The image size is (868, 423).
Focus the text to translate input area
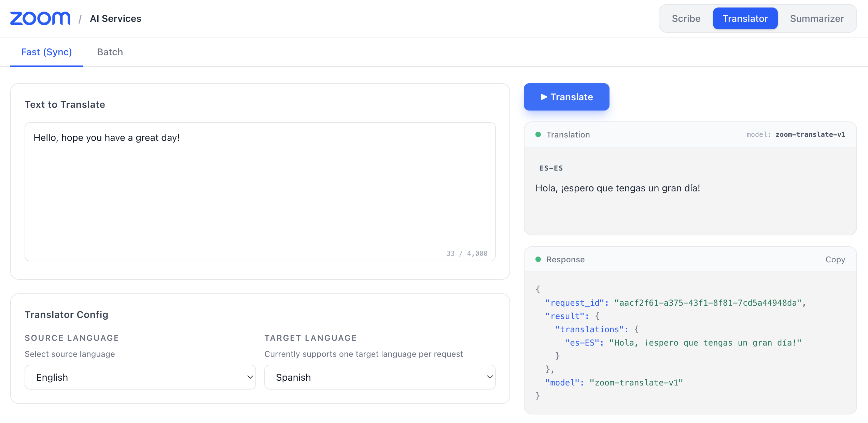pyautogui.click(x=260, y=192)
